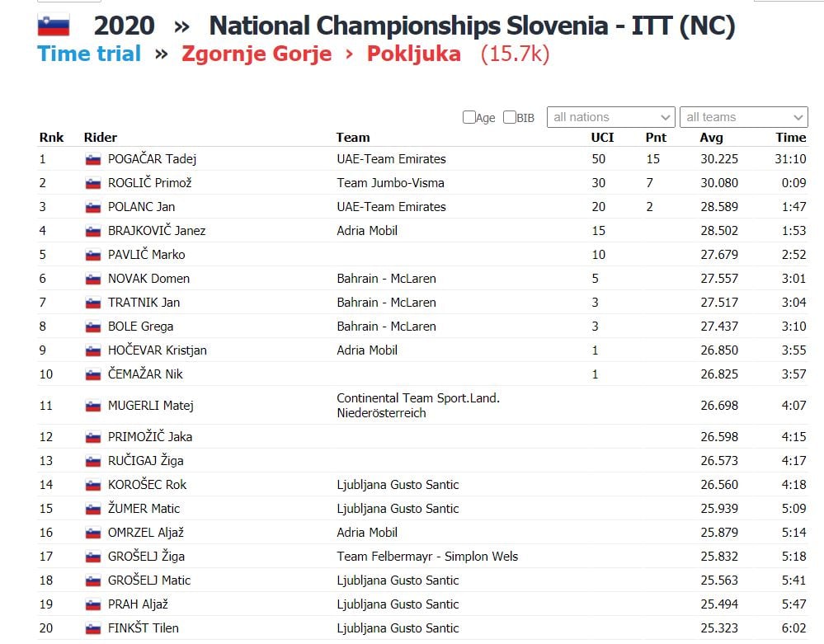Enable the Age checkbox
824x644 pixels.
pos(469,117)
